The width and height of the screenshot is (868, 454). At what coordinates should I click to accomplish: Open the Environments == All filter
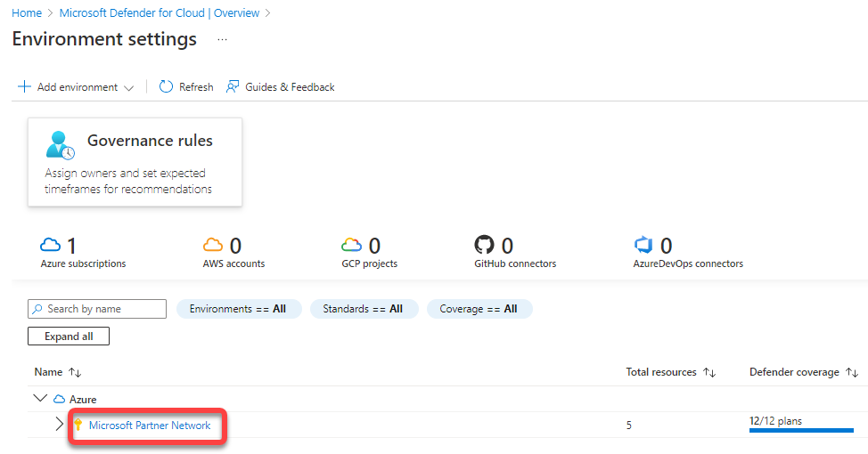point(239,309)
